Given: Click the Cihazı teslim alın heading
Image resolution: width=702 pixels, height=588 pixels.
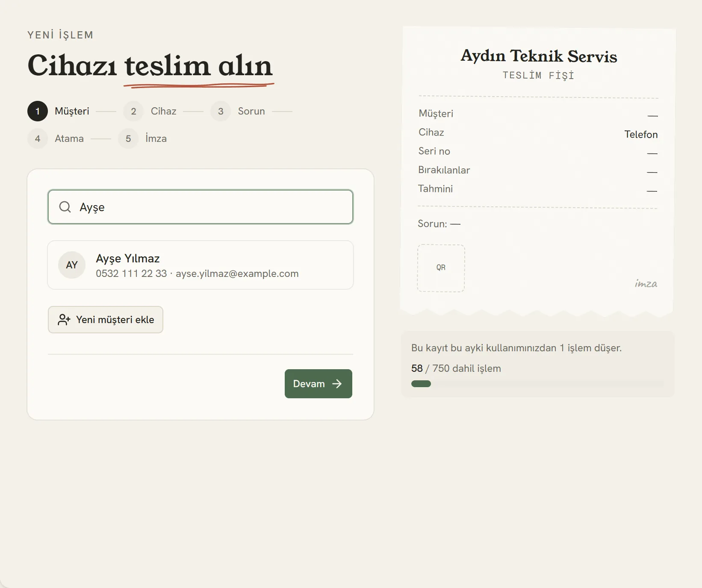Looking at the screenshot, I should pos(150,66).
